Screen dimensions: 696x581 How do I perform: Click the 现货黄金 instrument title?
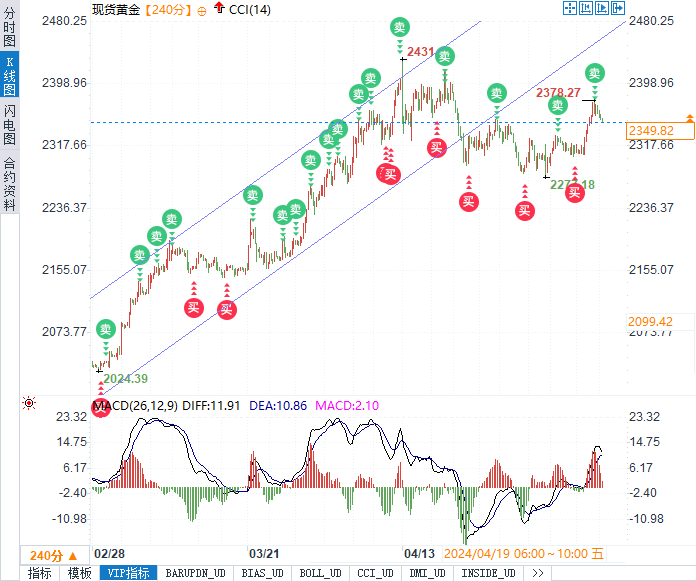coord(116,10)
